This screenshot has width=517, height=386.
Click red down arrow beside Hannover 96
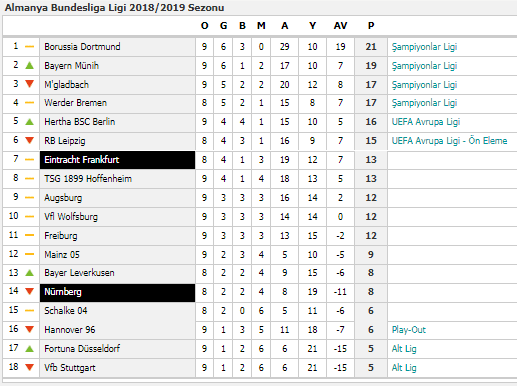coord(30,329)
